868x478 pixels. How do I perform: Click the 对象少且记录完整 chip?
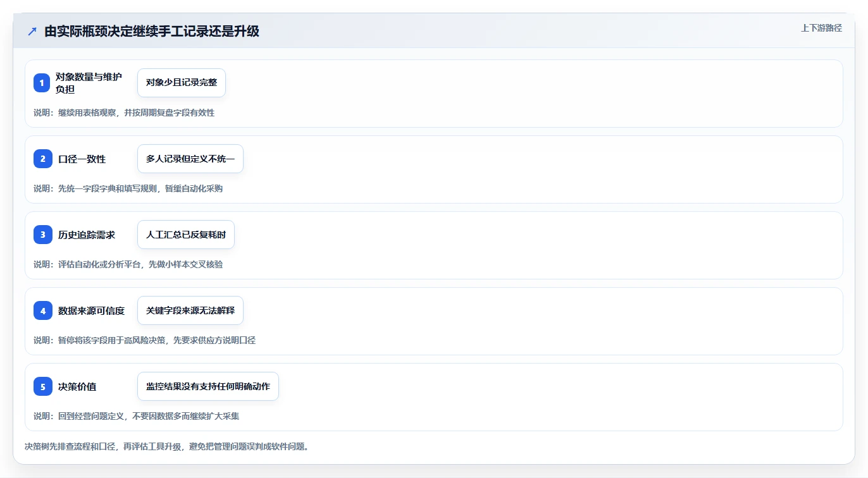coord(182,83)
